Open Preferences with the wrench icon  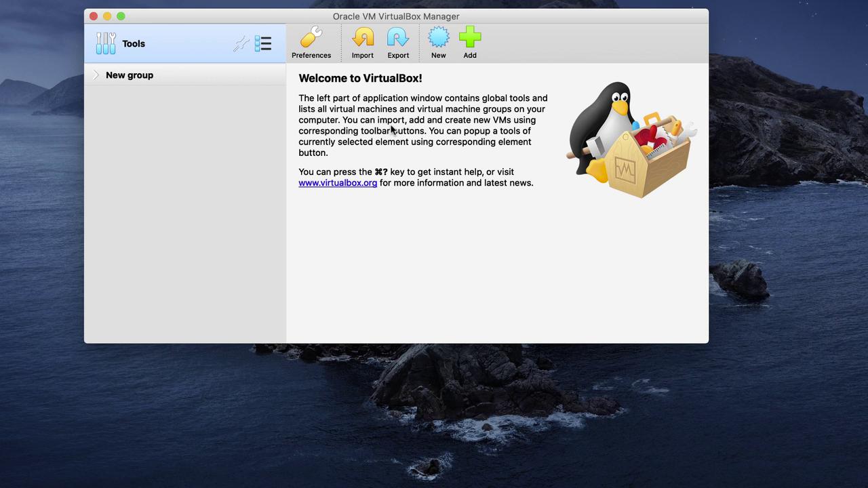[x=311, y=39]
